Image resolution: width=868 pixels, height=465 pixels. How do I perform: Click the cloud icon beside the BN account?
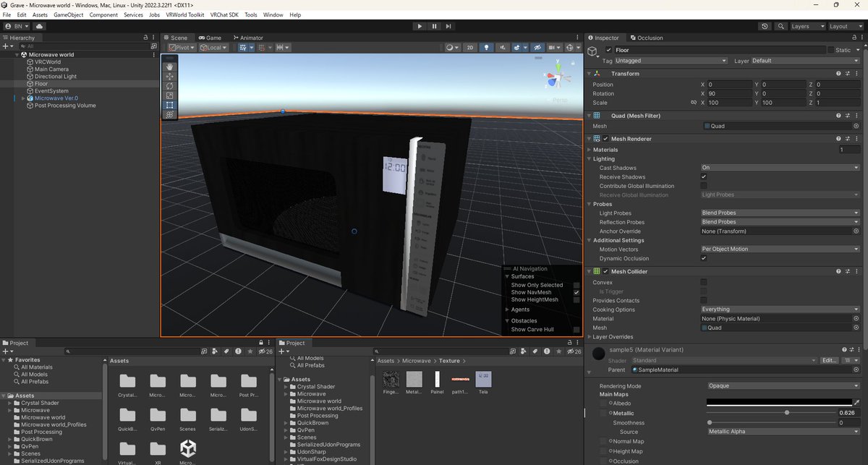point(40,26)
